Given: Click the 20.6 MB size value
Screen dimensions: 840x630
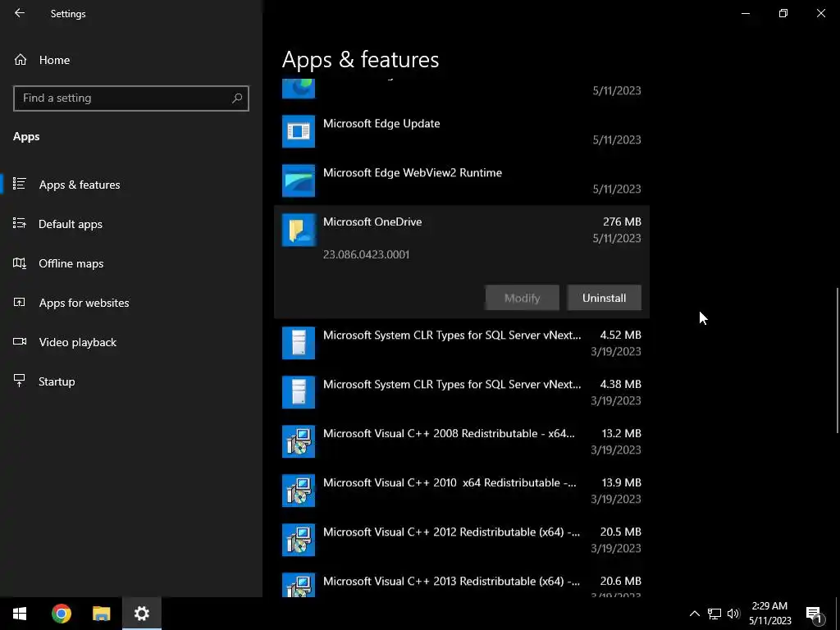Looking at the screenshot, I should [x=620, y=581].
